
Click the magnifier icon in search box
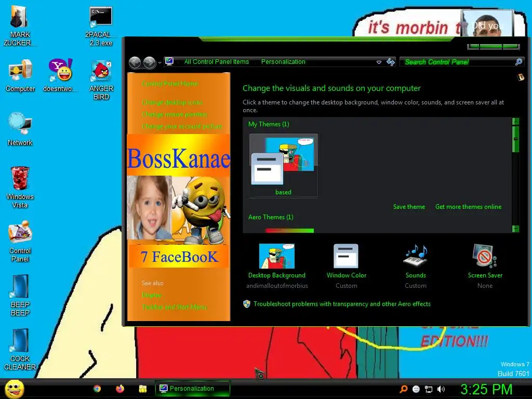click(518, 62)
